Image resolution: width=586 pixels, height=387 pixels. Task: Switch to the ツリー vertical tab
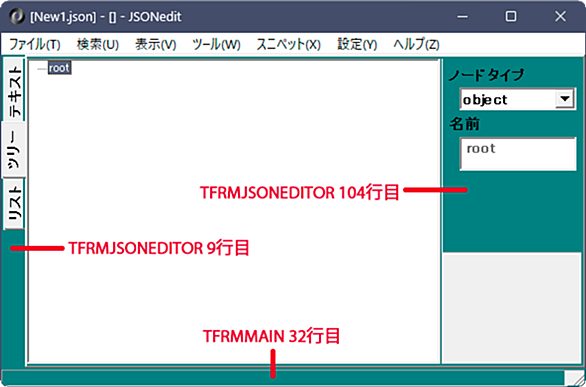pyautogui.click(x=14, y=150)
